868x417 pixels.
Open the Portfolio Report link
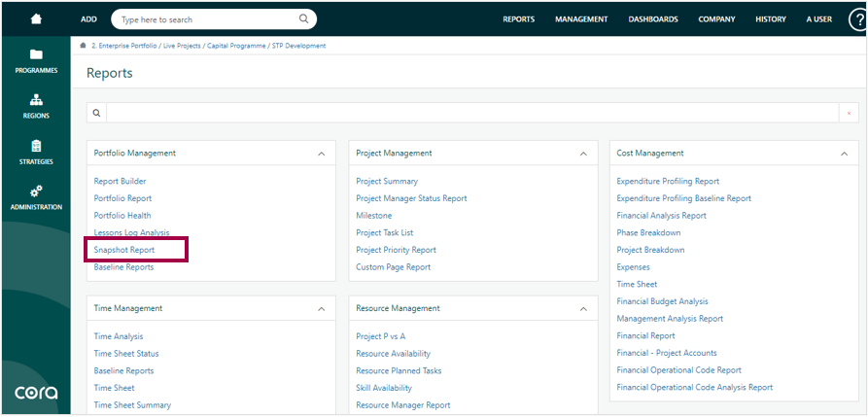coord(122,198)
